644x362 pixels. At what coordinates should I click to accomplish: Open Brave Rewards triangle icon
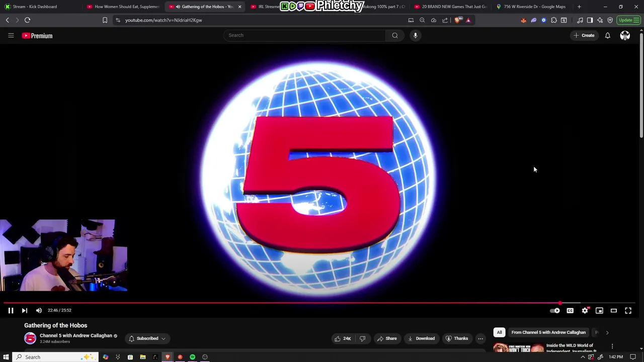468,20
